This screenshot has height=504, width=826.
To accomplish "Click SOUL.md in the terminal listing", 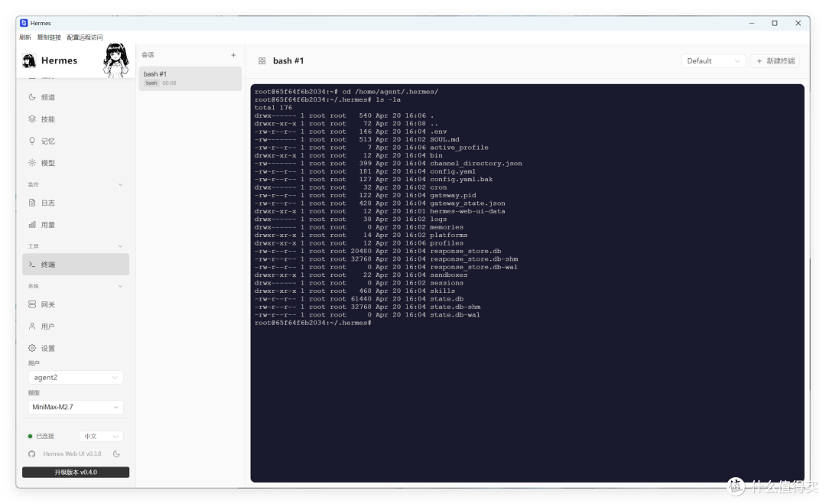I will (x=444, y=139).
